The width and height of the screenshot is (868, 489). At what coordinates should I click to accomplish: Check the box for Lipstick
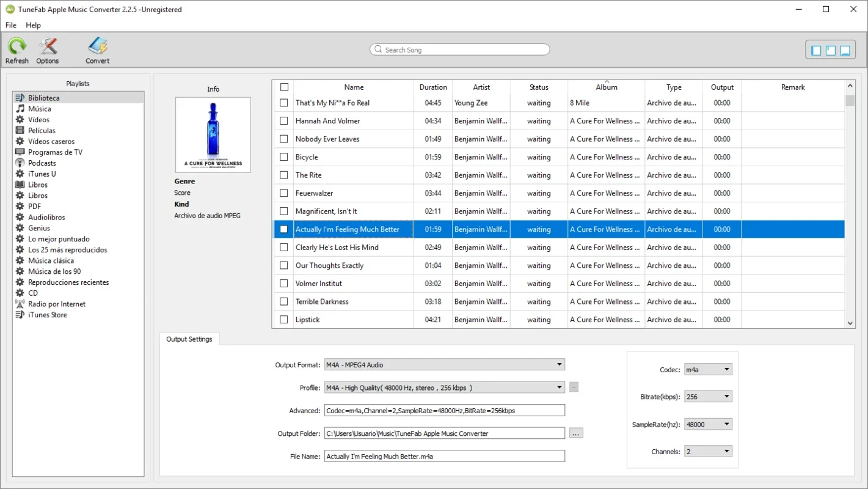(x=283, y=320)
